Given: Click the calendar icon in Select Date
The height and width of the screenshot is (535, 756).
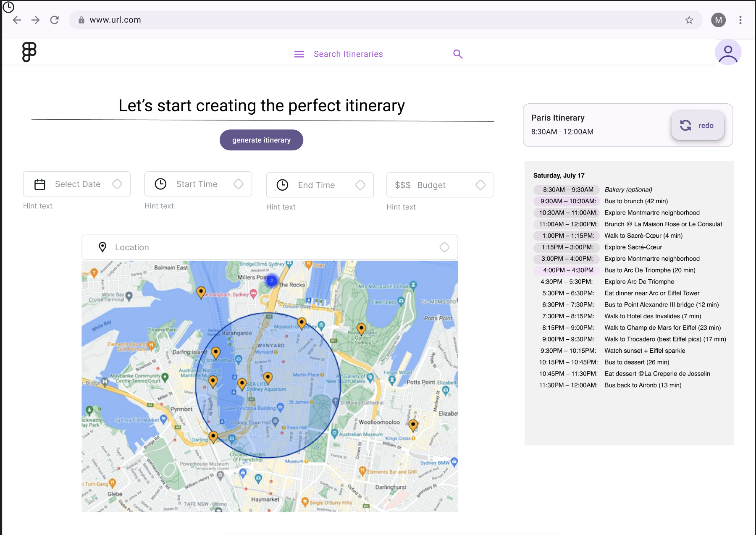Looking at the screenshot, I should (x=40, y=184).
